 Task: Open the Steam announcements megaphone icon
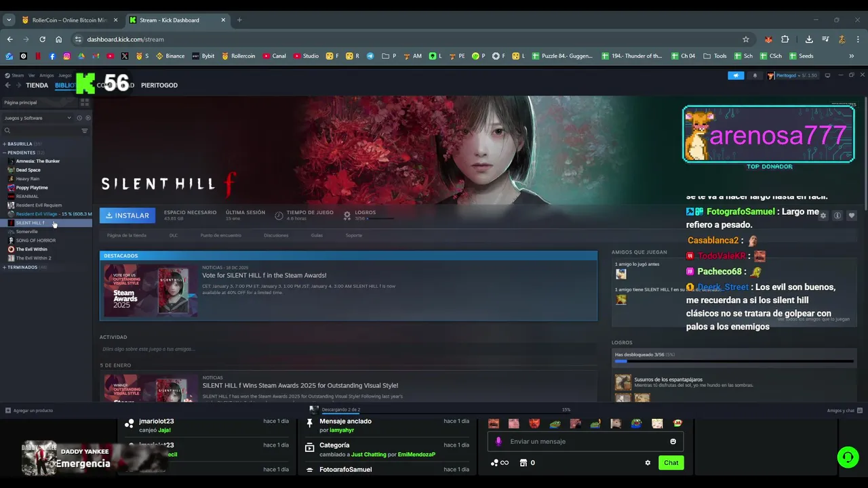click(x=736, y=75)
